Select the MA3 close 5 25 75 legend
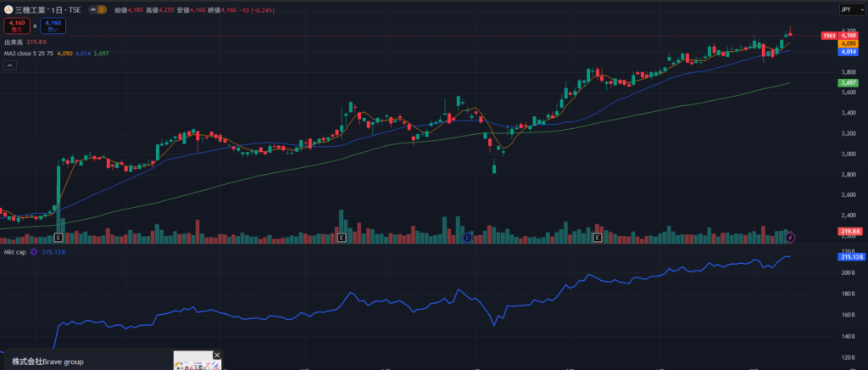 click(29, 53)
